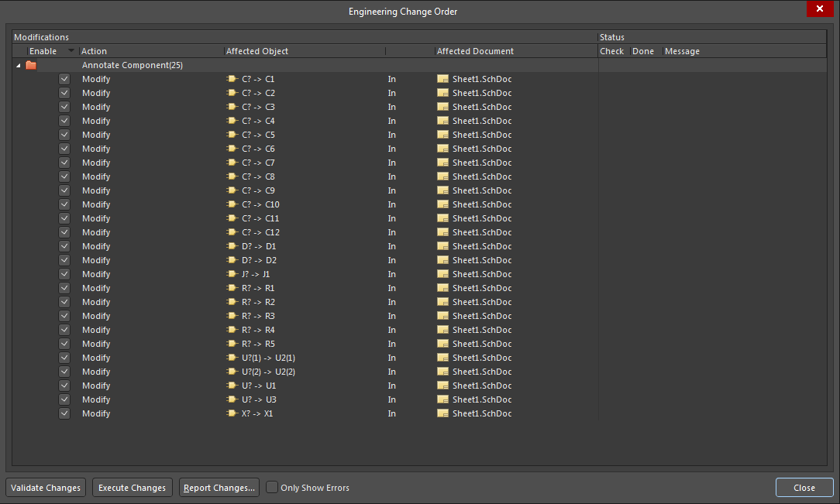This screenshot has width=840, height=504.
Task: Click the Affected Document column header
Action: tap(475, 50)
